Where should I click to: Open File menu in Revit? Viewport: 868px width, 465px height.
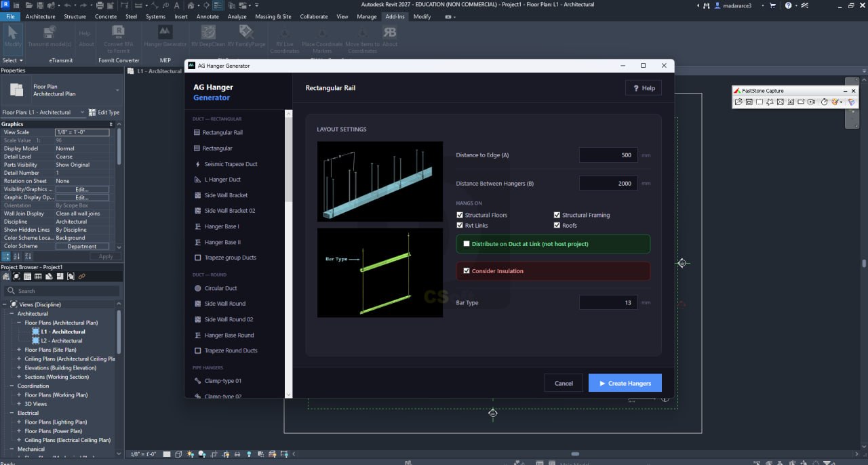[10, 16]
